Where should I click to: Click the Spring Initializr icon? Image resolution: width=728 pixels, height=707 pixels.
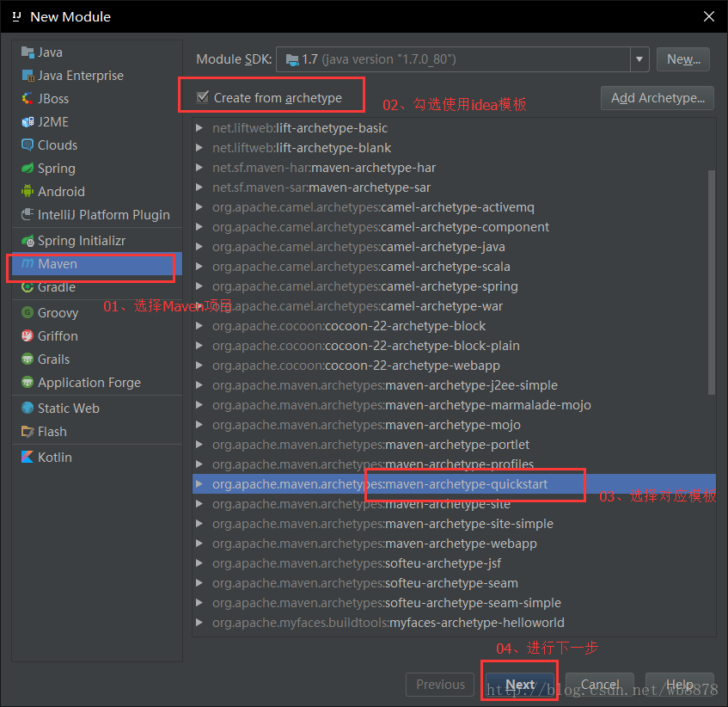pos(28,241)
